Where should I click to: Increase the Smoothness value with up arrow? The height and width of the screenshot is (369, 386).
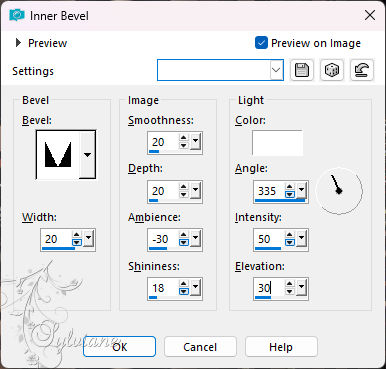click(x=184, y=138)
